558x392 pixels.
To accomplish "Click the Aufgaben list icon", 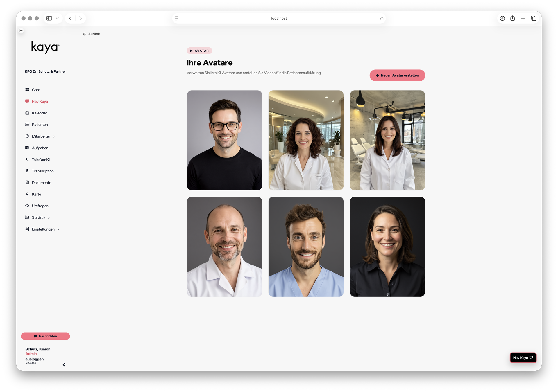I will 27,148.
